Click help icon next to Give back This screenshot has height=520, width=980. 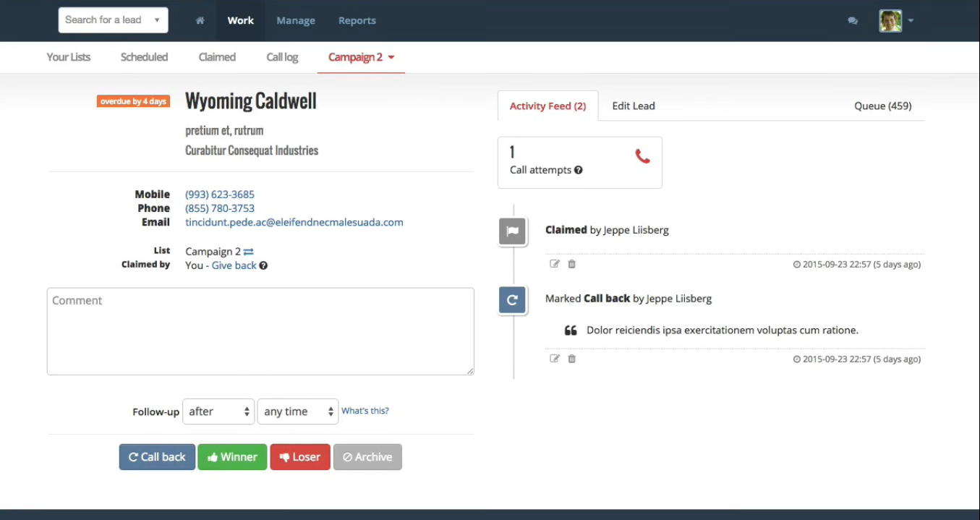[264, 265]
